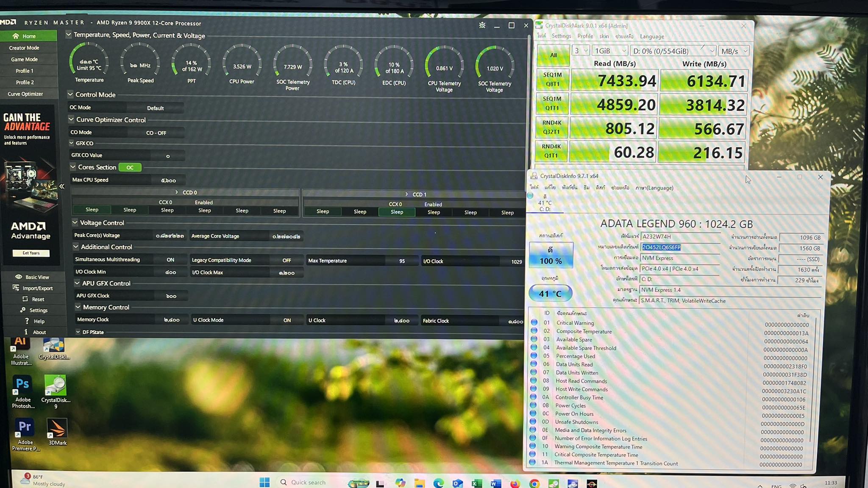Open Firefox from taskbar
The image size is (868, 488).
coord(515,483)
